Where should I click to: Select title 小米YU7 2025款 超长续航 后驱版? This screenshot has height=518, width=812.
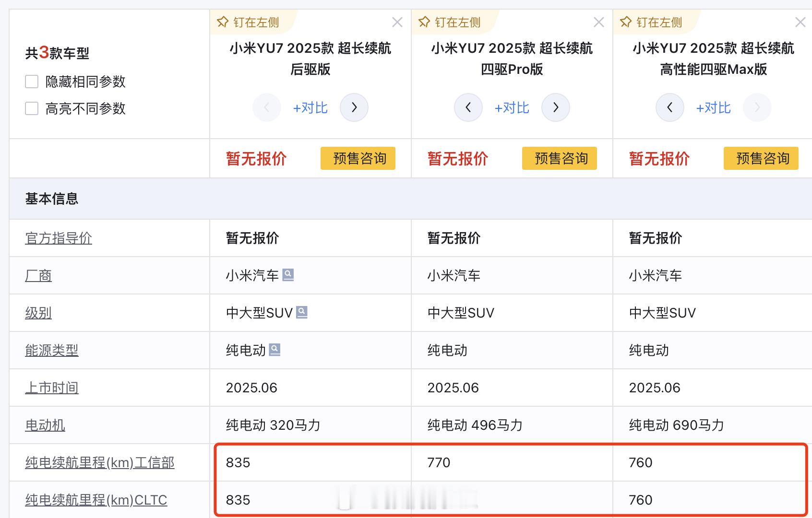coord(310,59)
